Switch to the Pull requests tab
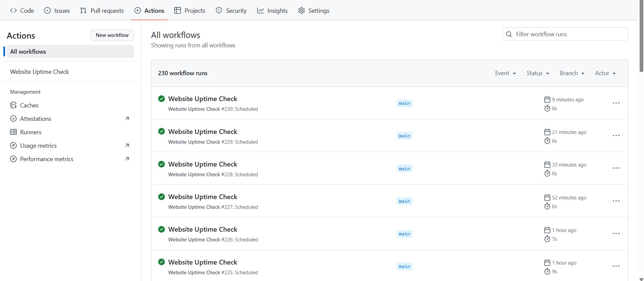644x281 pixels. tap(102, 11)
